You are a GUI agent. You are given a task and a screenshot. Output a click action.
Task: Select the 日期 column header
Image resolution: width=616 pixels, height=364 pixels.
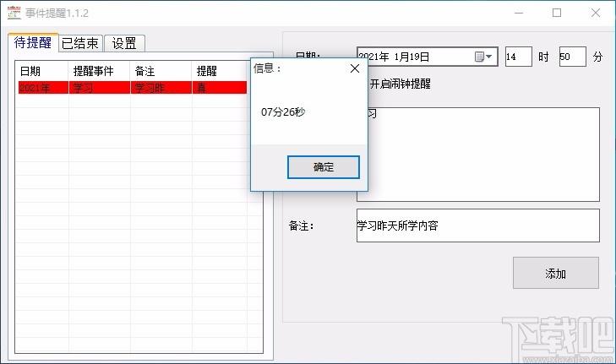click(x=42, y=71)
